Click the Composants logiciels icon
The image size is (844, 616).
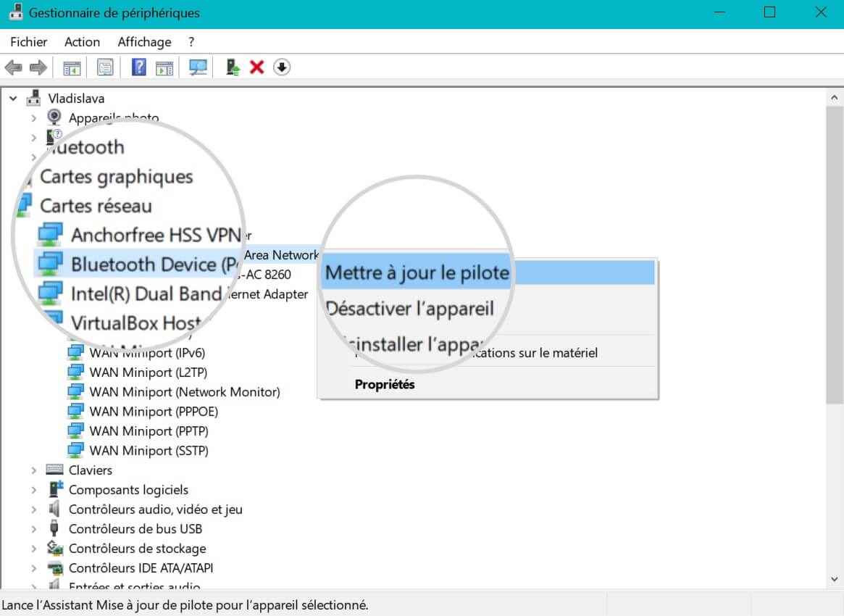tap(56, 489)
